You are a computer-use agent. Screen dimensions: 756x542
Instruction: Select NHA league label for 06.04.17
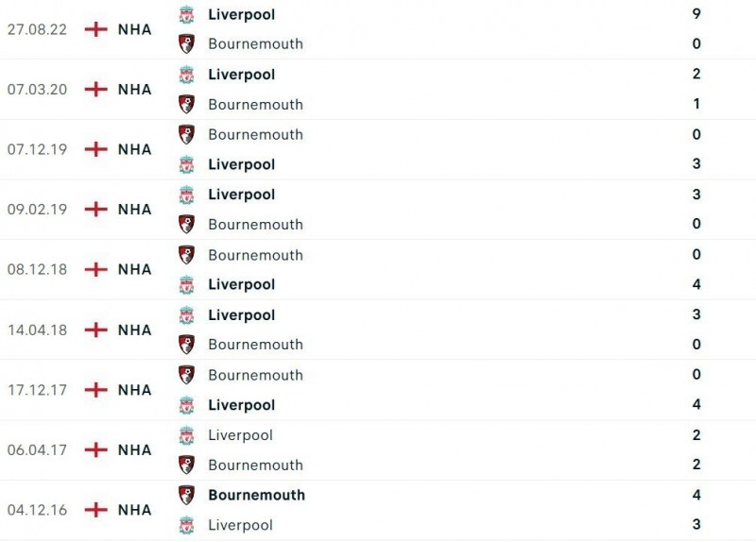134,450
